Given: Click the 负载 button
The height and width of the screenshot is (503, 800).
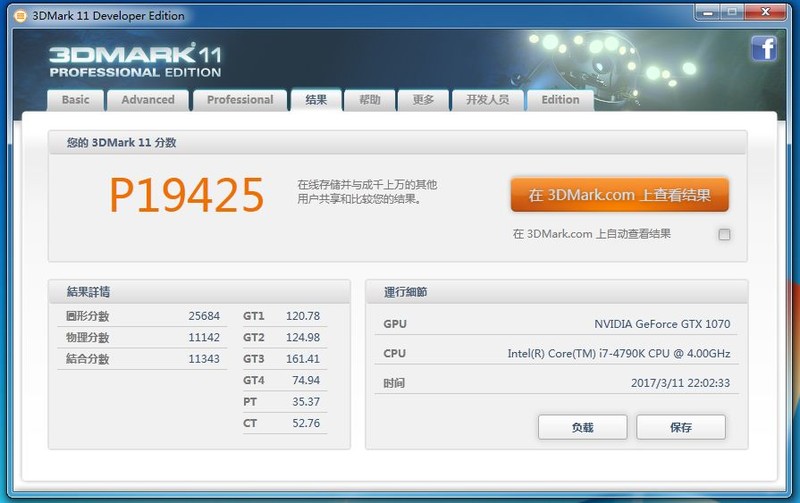Looking at the screenshot, I should point(582,427).
